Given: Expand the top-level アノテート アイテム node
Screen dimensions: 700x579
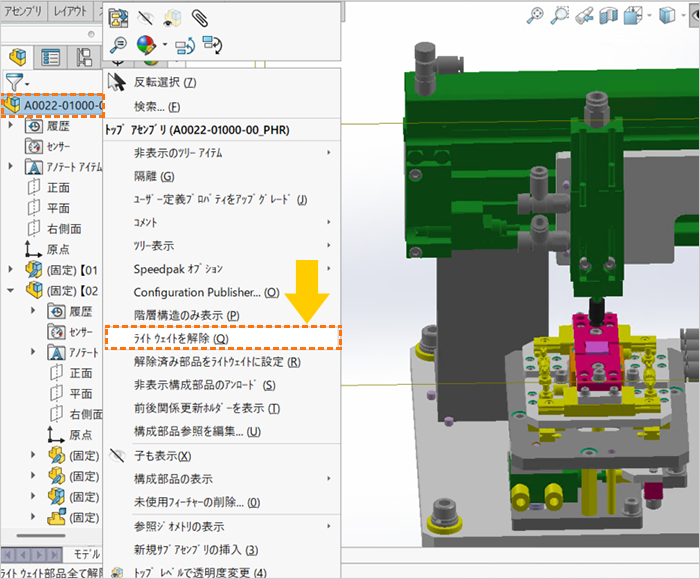Looking at the screenshot, I should (11, 166).
